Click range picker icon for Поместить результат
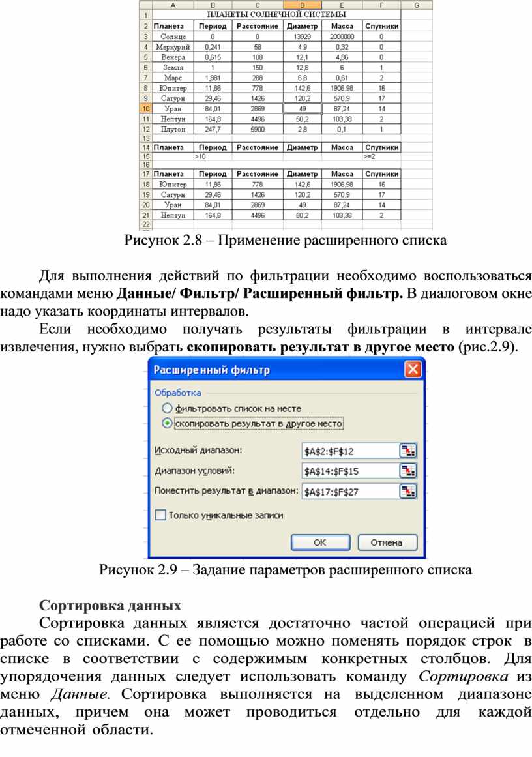Viewport: 532px width, 757px height. (x=408, y=491)
